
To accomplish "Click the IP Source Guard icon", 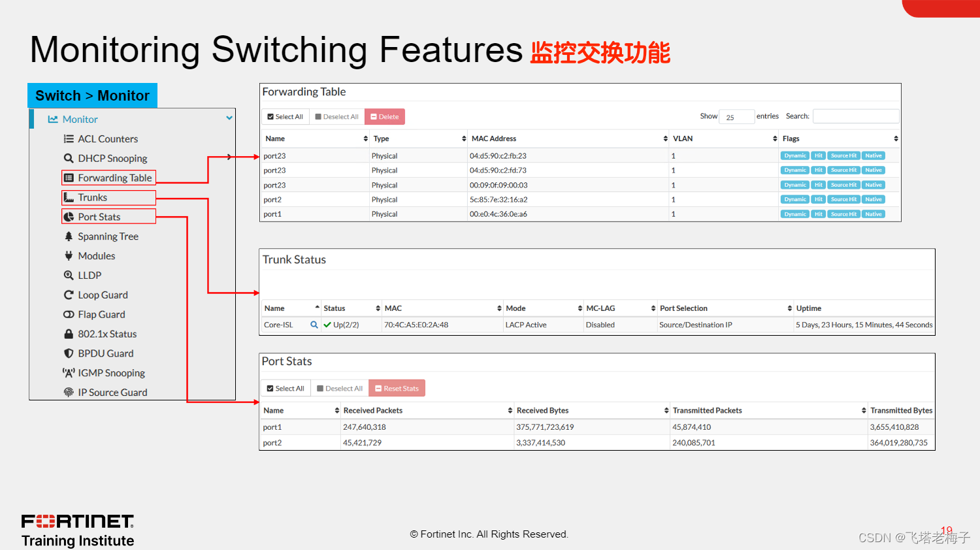I will [x=69, y=393].
